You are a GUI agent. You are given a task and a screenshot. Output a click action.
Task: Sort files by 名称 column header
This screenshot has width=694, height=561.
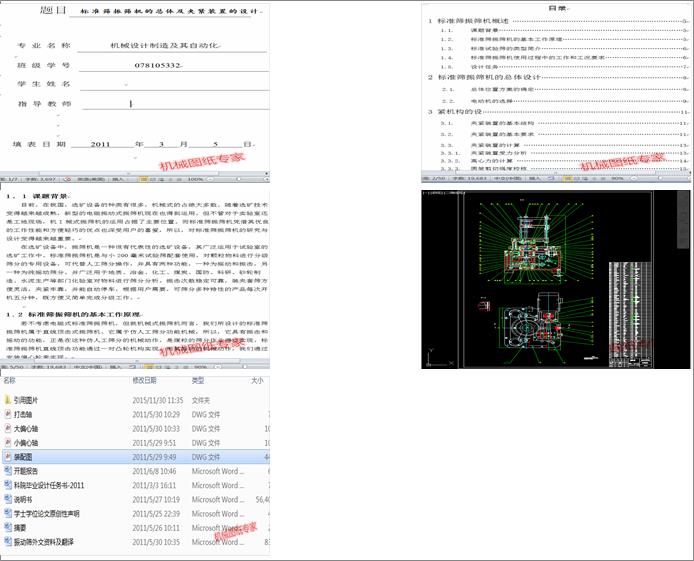pos(9,380)
